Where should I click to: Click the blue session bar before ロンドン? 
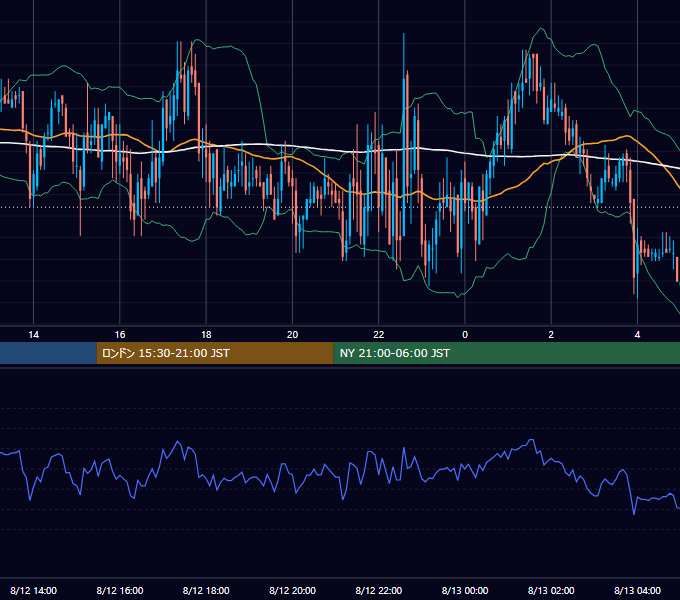[x=48, y=353]
